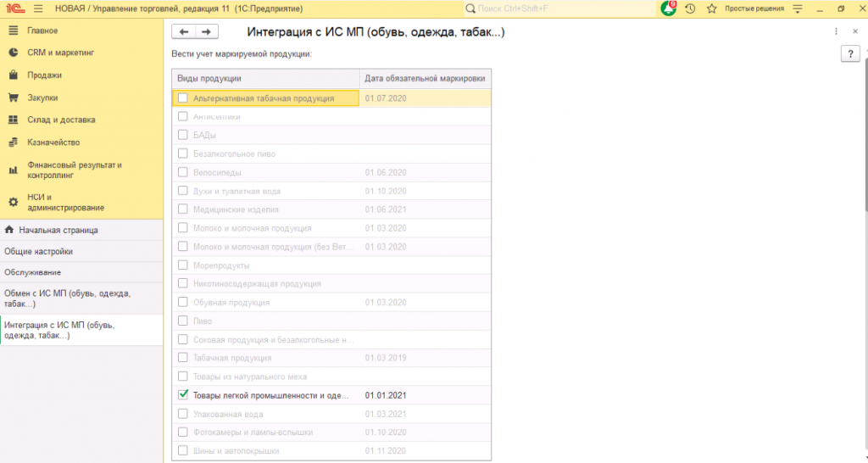Click the back arrow navigation button
Image resolution: width=868 pixels, height=463 pixels.
click(183, 31)
